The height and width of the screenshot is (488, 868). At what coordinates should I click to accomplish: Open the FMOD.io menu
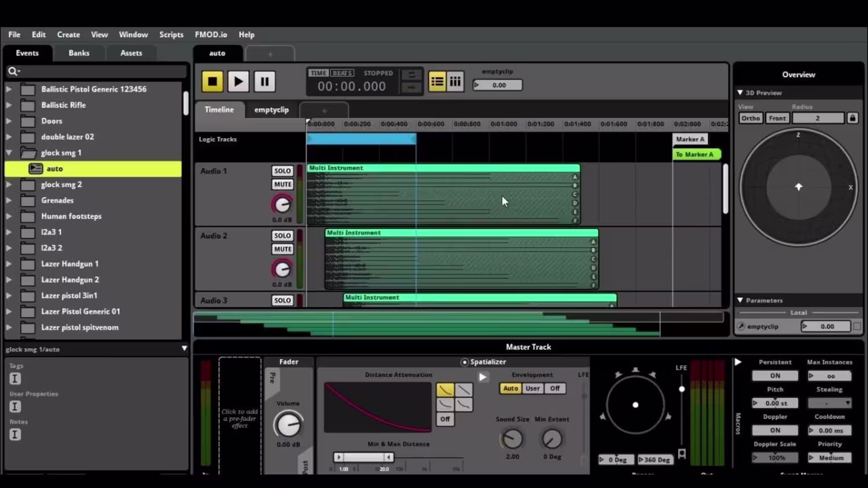click(x=211, y=35)
